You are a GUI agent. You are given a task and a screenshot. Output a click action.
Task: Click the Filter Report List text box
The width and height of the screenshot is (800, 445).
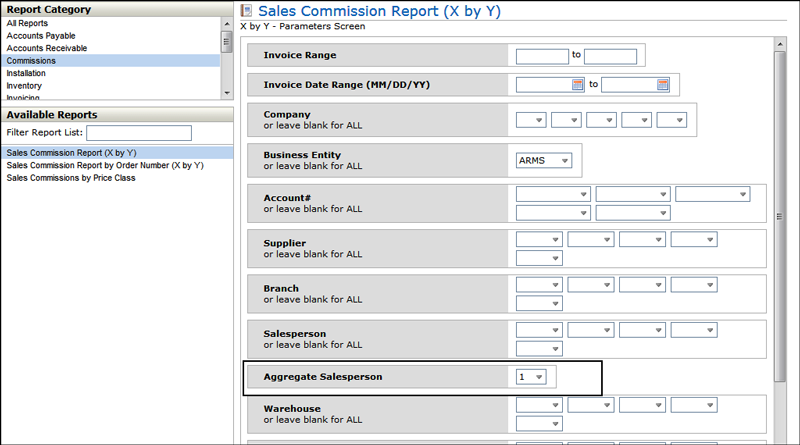tap(138, 133)
